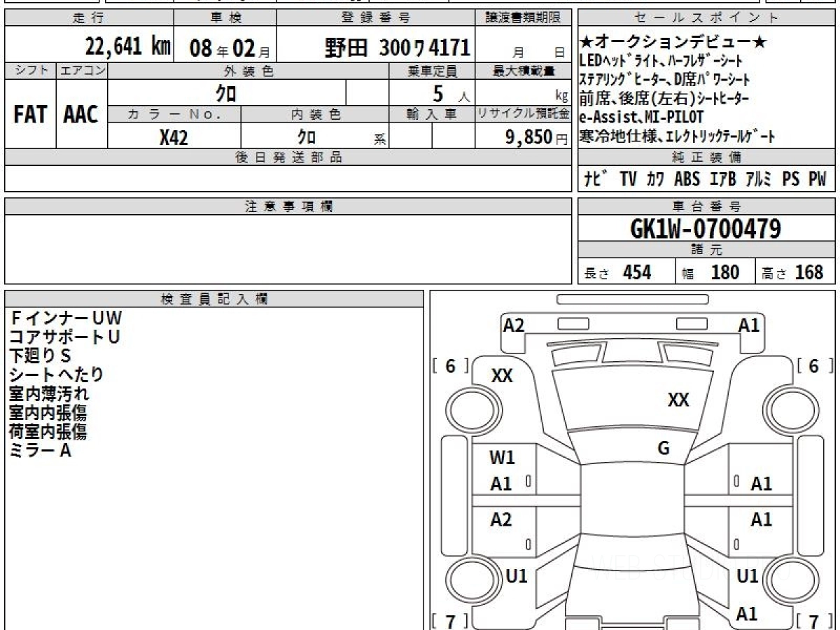Select the 乗車定員 header

pyautogui.click(x=432, y=71)
